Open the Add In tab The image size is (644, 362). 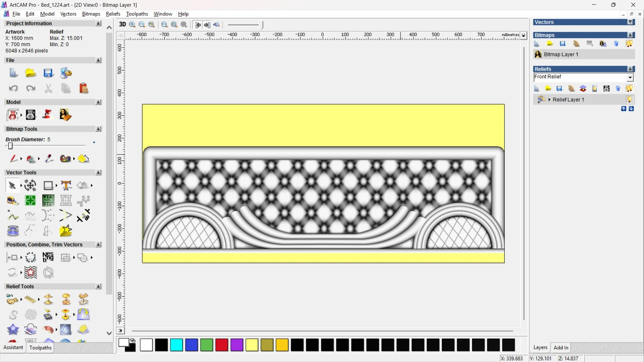point(561,348)
